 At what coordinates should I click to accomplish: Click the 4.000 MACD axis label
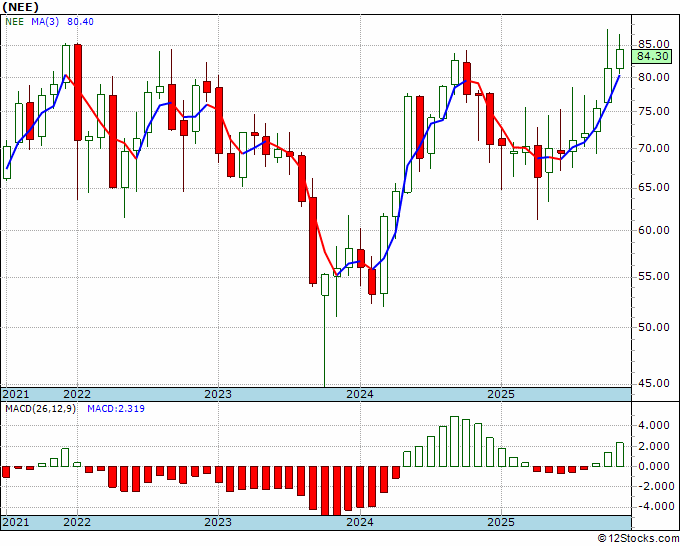[656, 425]
